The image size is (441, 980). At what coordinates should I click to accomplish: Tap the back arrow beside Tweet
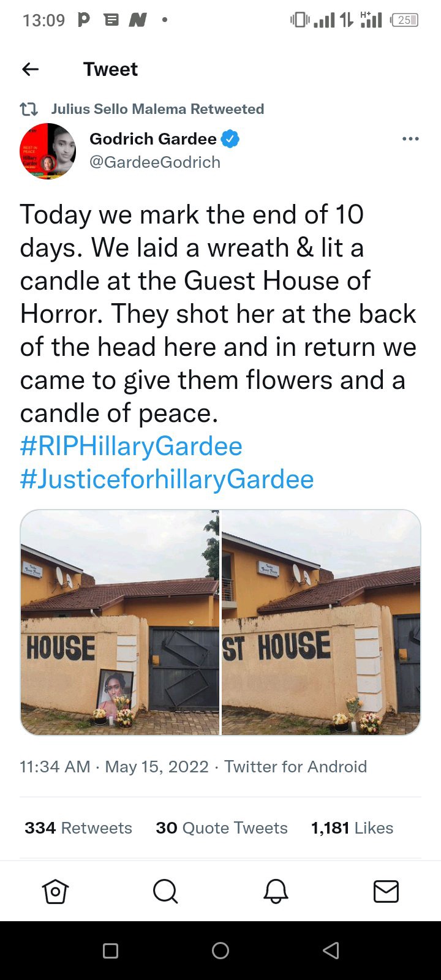coord(31,69)
